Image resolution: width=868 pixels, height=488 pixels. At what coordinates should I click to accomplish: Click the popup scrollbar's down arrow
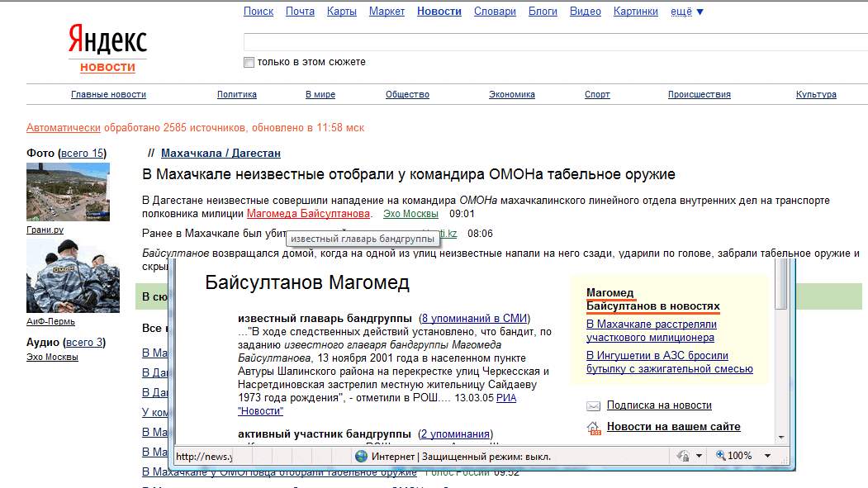781,437
